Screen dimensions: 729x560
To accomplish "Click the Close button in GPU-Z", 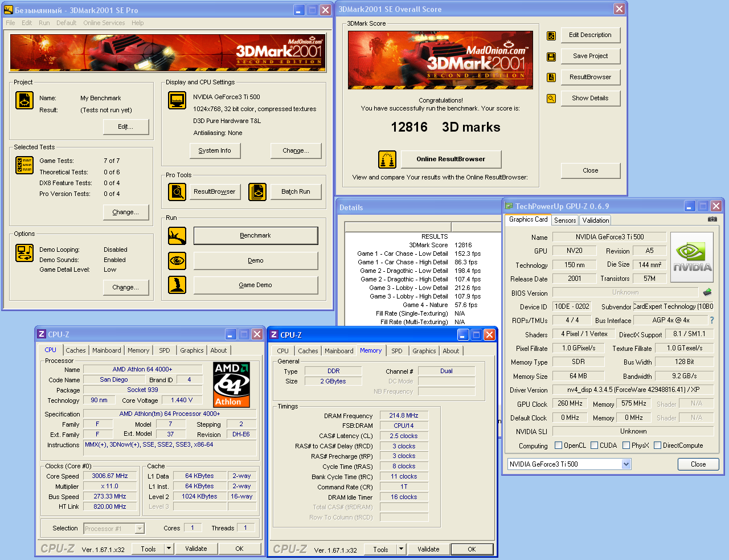I will (x=698, y=464).
